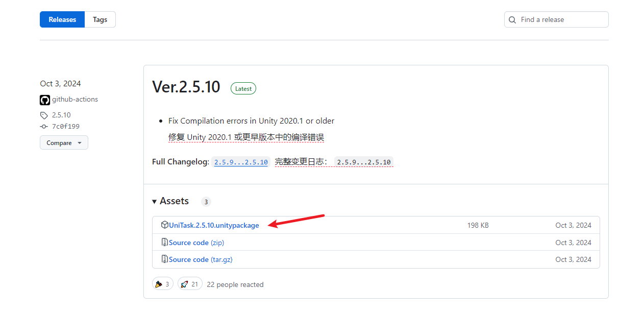Click the archive icon for Source code (tar.gz)
Viewport: 644px width, 313px height.
(165, 259)
